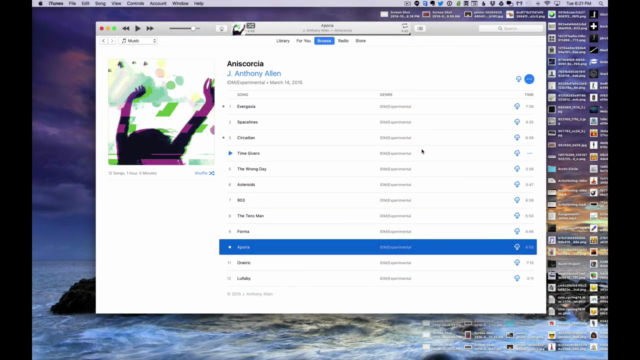Open Spotlight search in menu bar
The image size is (640, 360).
tap(601, 3)
